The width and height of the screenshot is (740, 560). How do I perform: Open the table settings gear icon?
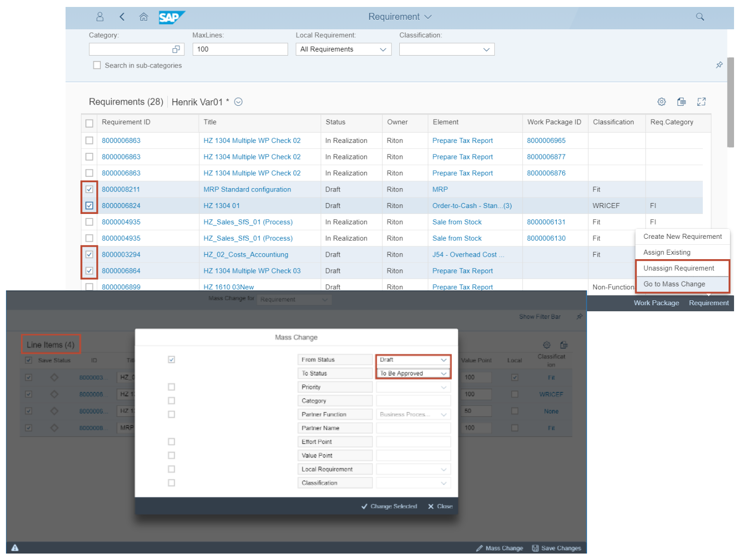point(661,101)
